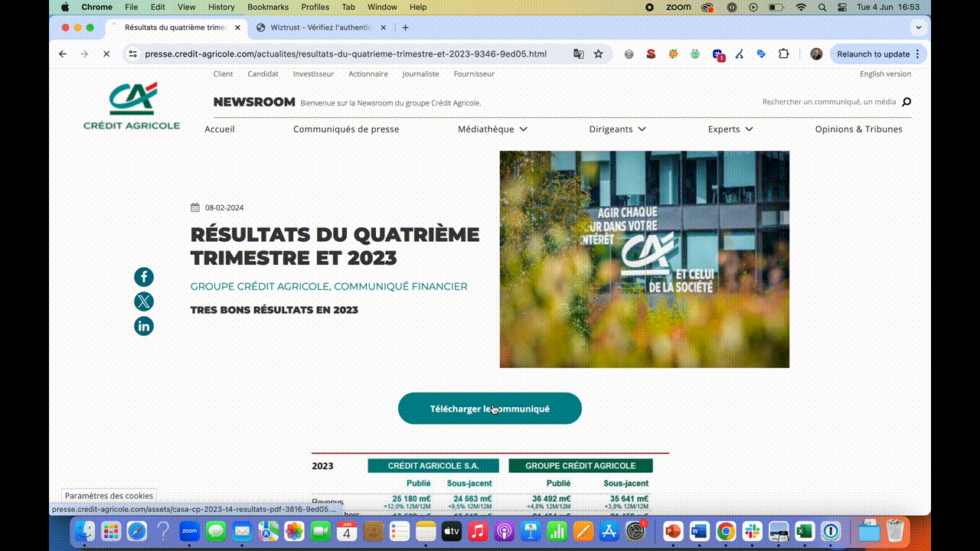Expand the Dirigeants dropdown
This screenshot has width=980, height=551.
[617, 129]
